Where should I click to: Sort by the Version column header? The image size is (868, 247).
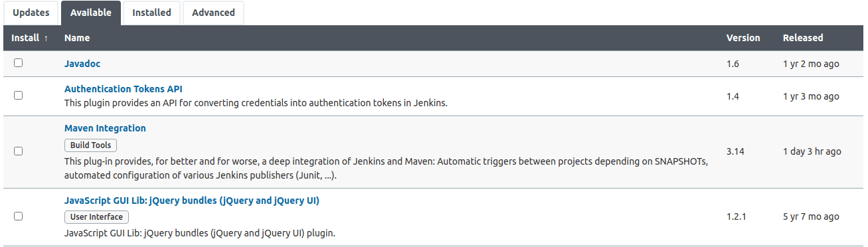[743, 38]
